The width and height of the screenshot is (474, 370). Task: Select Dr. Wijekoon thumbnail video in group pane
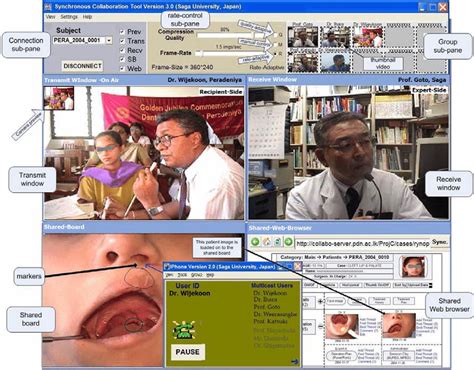(x=368, y=37)
